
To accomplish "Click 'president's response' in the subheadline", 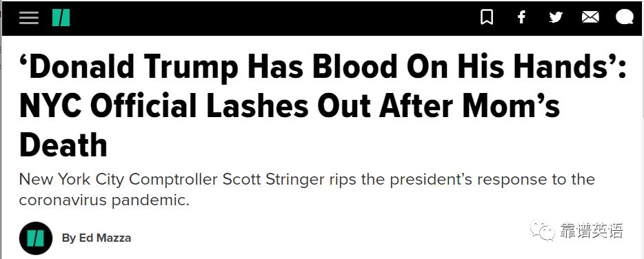I will [x=464, y=180].
